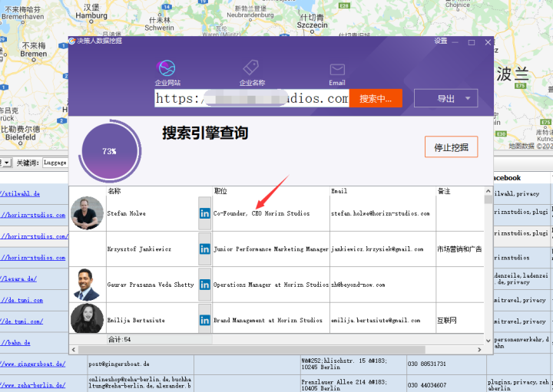Open the 导出 export dropdown
Viewport: 553px width, 392px height.
[445, 98]
